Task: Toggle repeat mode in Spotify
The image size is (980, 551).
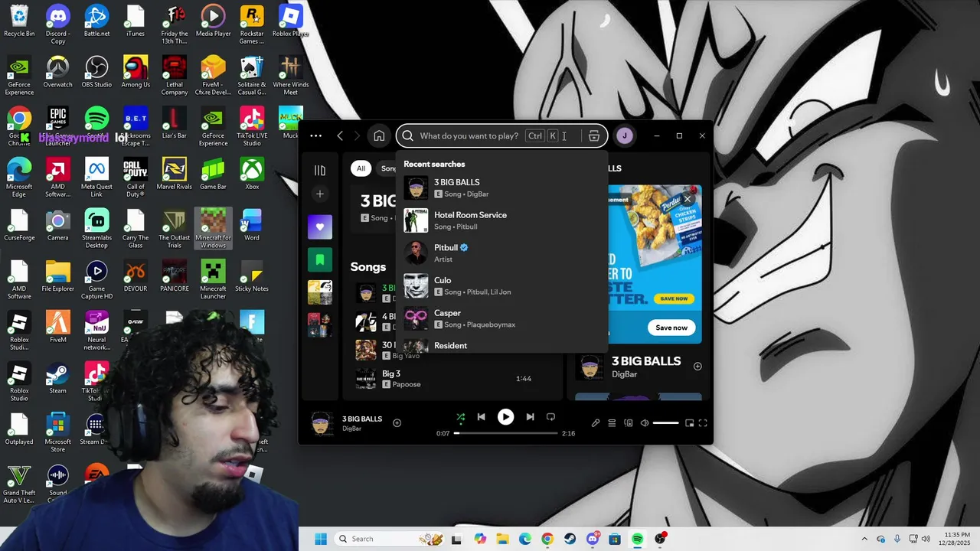Action: point(550,417)
